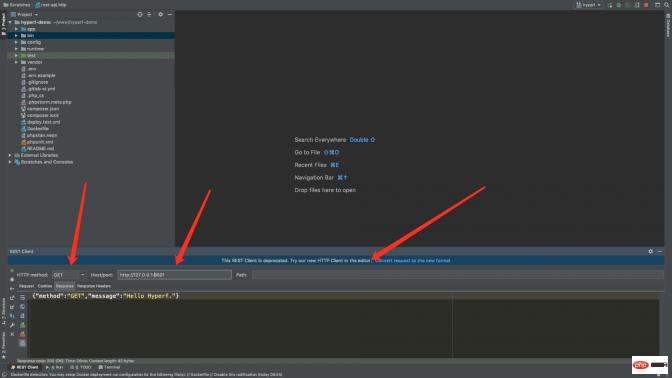Click the green Debug bug icon
Screen dimensions: 672x378
tap(619, 5)
